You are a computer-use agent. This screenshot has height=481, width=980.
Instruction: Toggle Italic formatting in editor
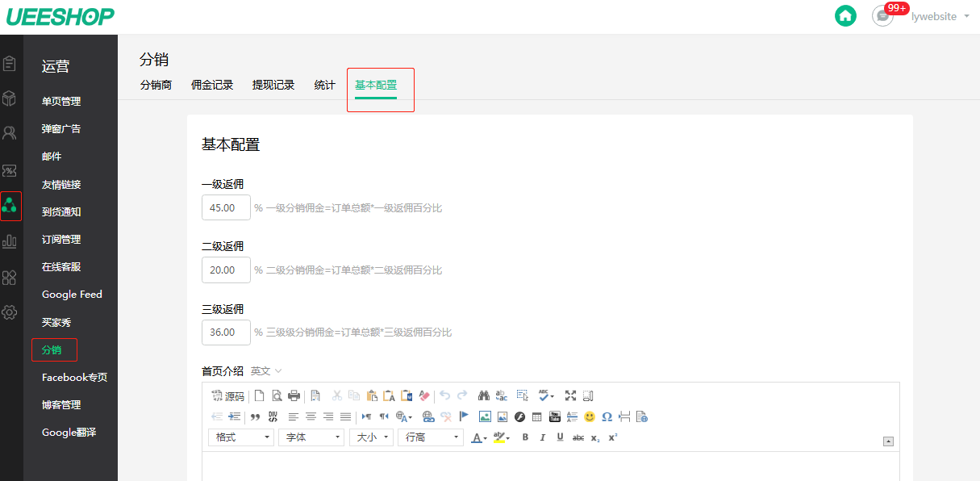pyautogui.click(x=542, y=437)
